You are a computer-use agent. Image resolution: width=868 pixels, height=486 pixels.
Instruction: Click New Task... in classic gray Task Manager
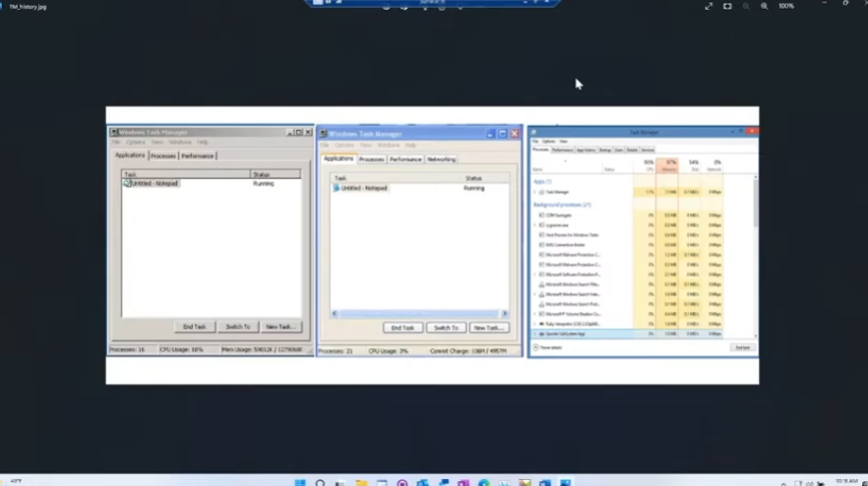tap(281, 328)
